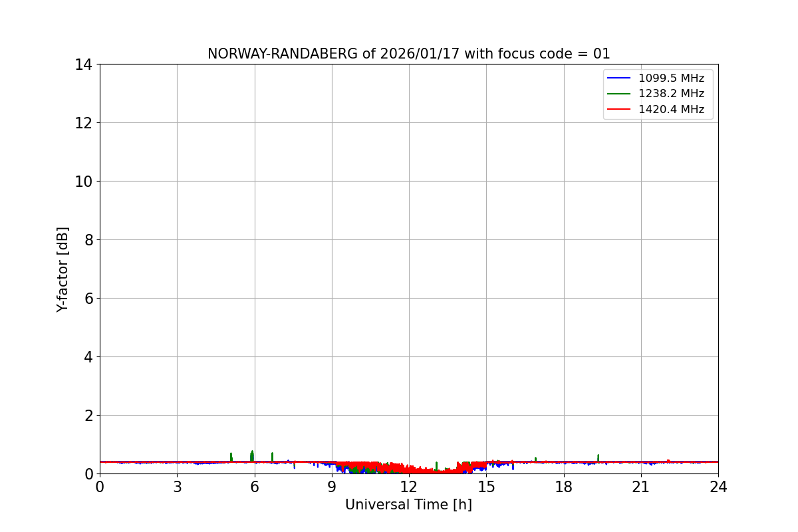The image size is (798, 532).
Task: Click x-axis tick label 3
Action: 177,487
